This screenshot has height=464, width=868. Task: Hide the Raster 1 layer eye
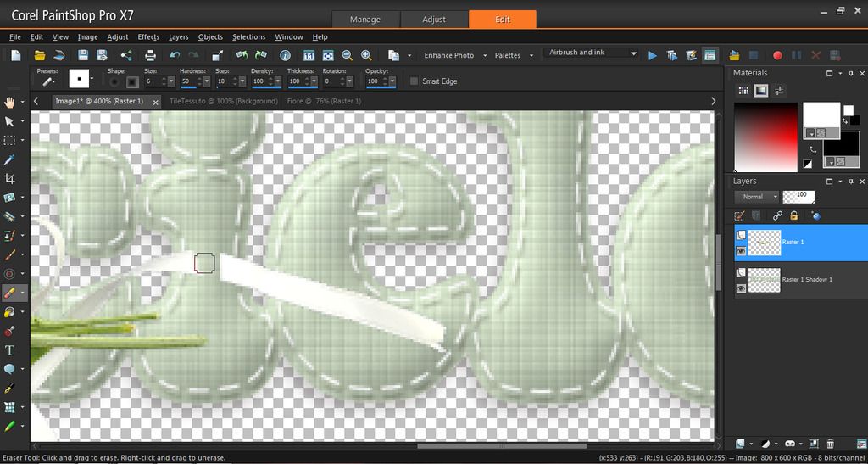[x=741, y=250]
